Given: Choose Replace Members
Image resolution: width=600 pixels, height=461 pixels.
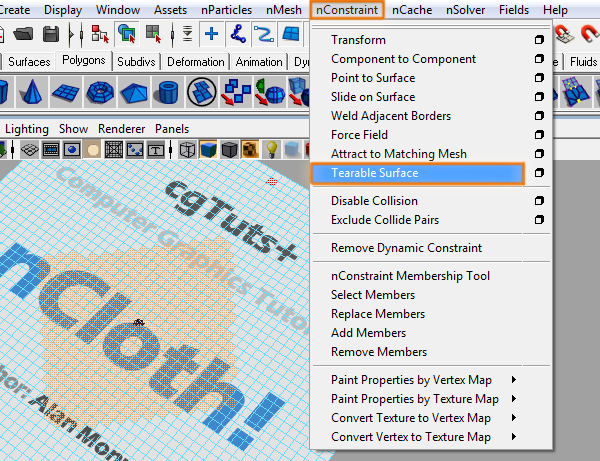Looking at the screenshot, I should (378, 314).
